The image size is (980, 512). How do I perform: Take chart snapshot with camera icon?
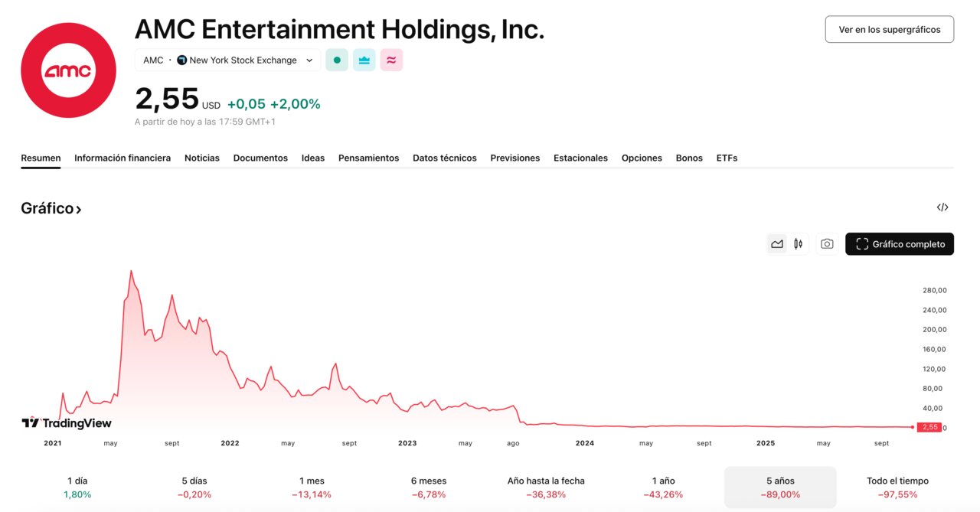tap(827, 244)
